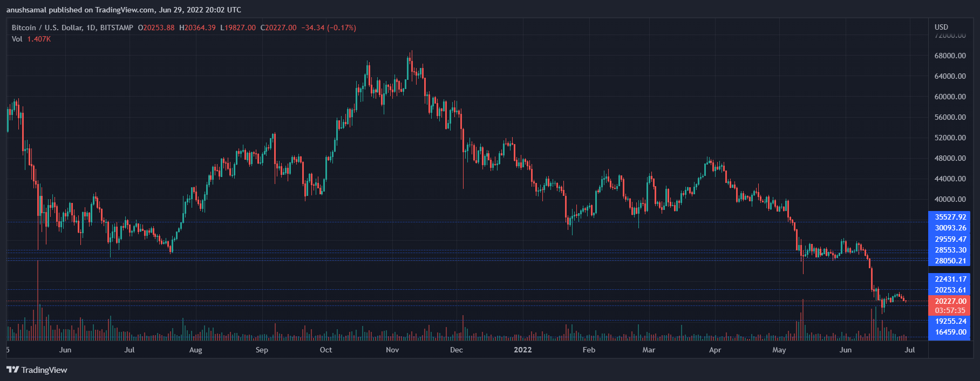Select the red current price label 20227.00
Screen dimensions: 980x381
[950, 301]
